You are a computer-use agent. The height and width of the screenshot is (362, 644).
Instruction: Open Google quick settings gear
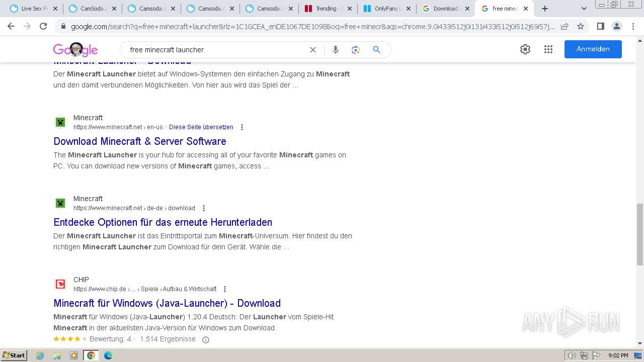tap(525, 49)
